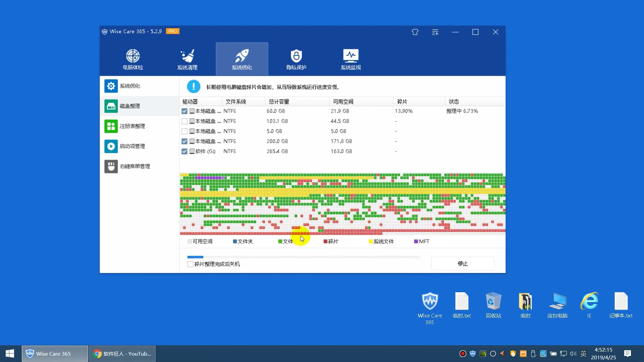Toggle checkbox for first 本地磁盘 drive
The height and width of the screenshot is (362, 644).
click(184, 111)
